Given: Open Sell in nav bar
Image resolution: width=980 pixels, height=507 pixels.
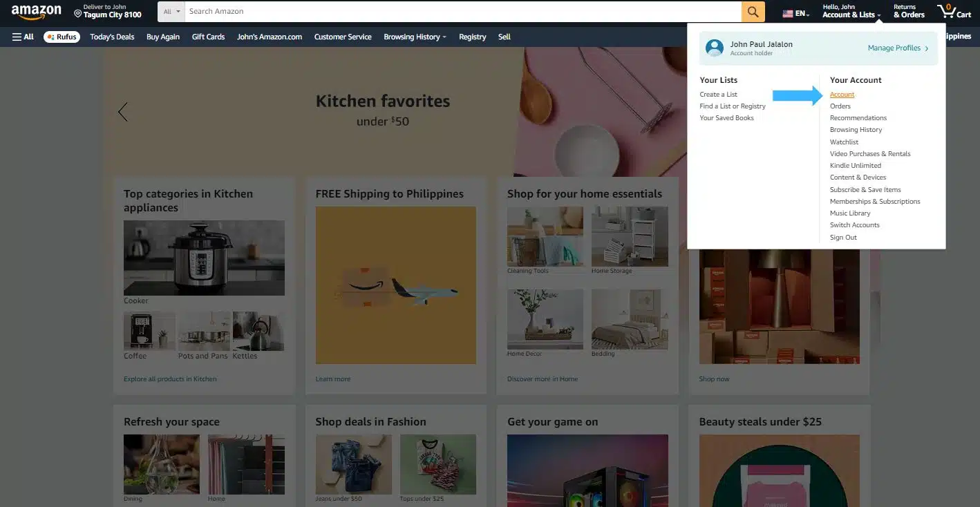Looking at the screenshot, I should 505,37.
